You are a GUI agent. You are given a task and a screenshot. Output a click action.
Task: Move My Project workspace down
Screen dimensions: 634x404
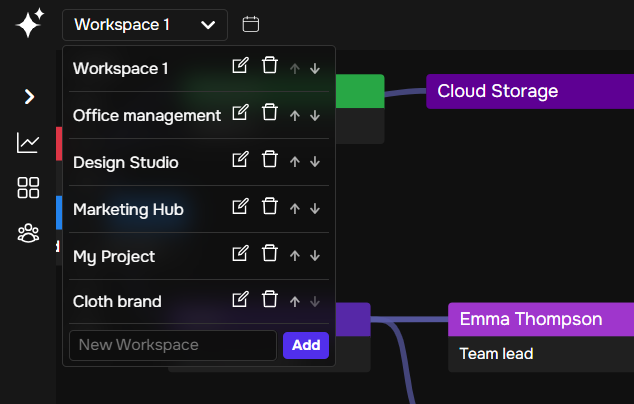click(315, 255)
